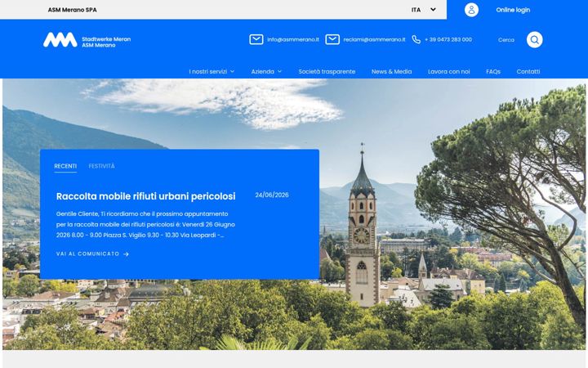Click the Stadtwerke Meran logo

click(x=87, y=40)
